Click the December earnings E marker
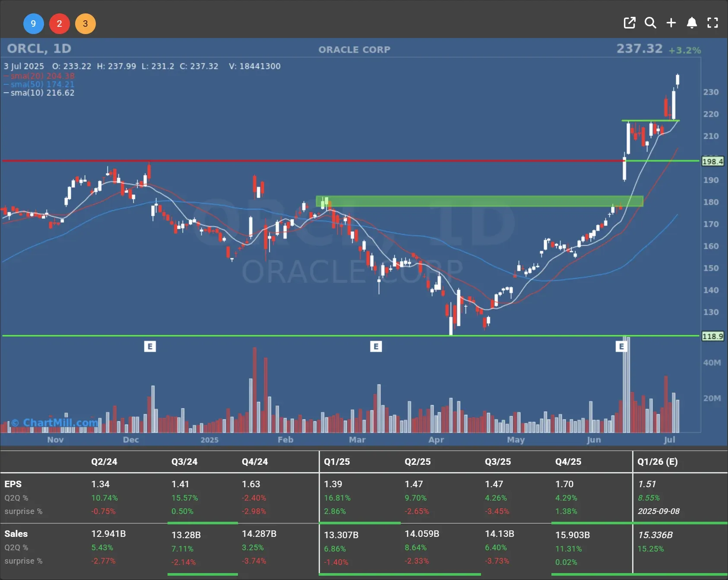The width and height of the screenshot is (728, 580). pyautogui.click(x=150, y=347)
